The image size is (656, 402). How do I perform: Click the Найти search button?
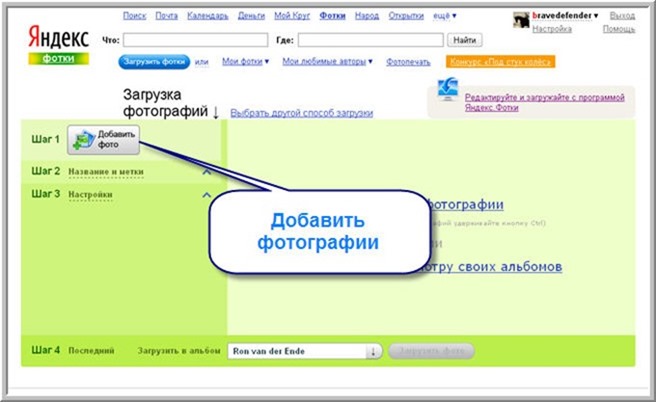[465, 40]
